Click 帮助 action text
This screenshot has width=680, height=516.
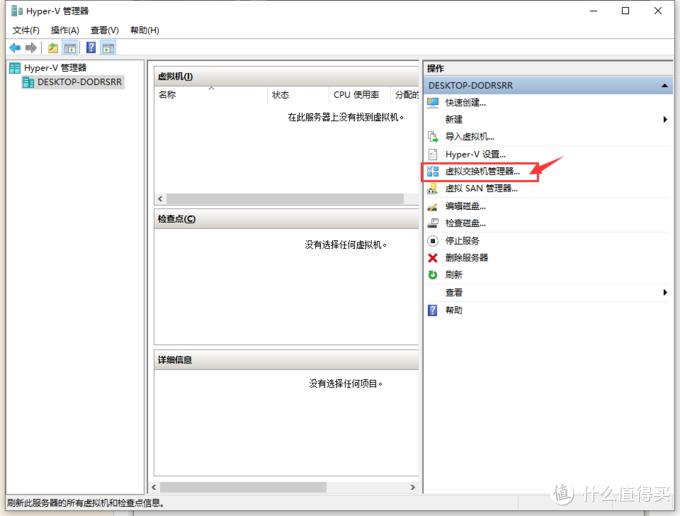coord(454,310)
